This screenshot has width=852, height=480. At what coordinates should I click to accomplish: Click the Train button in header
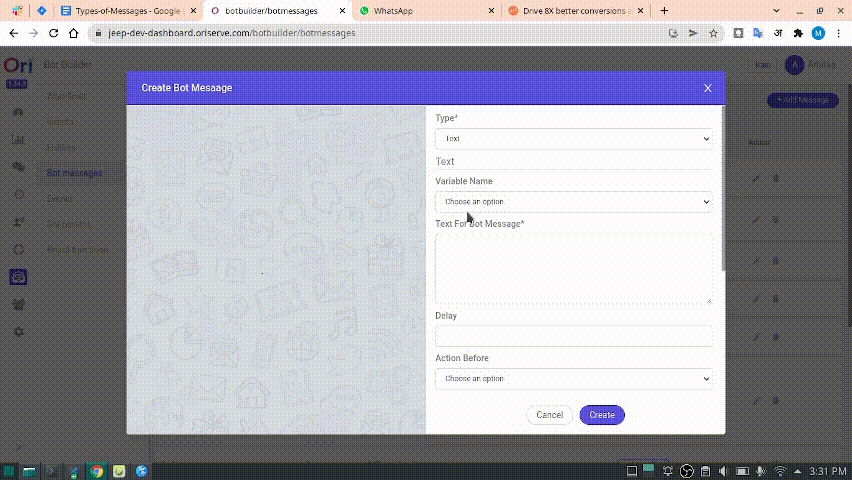click(x=762, y=65)
